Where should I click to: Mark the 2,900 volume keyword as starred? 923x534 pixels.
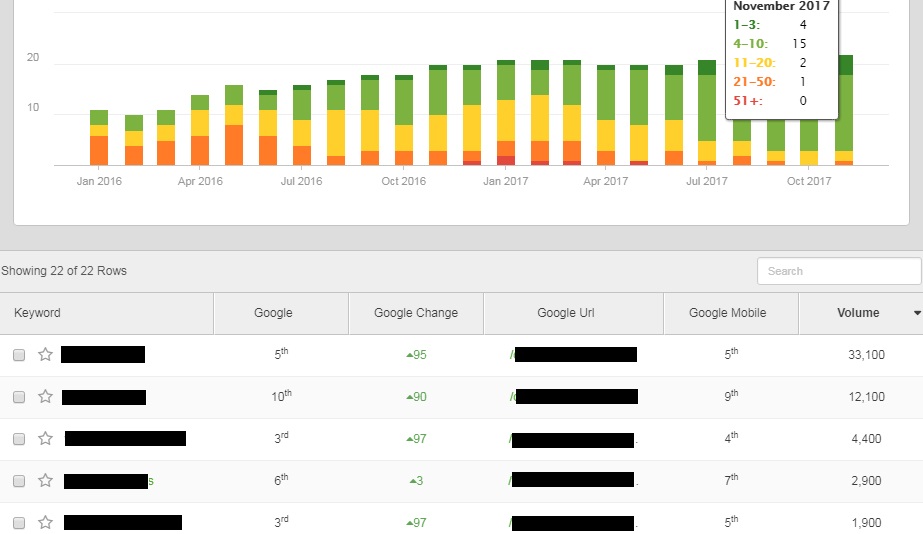click(x=45, y=481)
